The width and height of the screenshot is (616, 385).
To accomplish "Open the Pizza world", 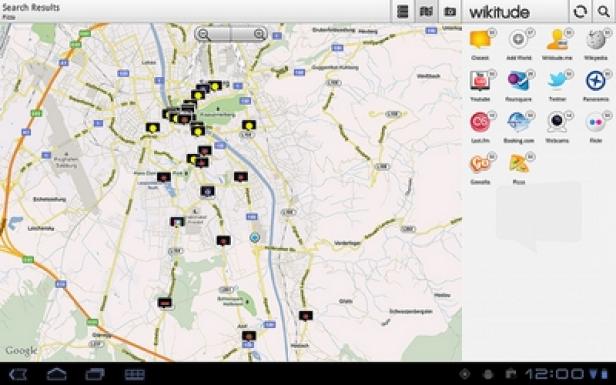I will tap(519, 169).
